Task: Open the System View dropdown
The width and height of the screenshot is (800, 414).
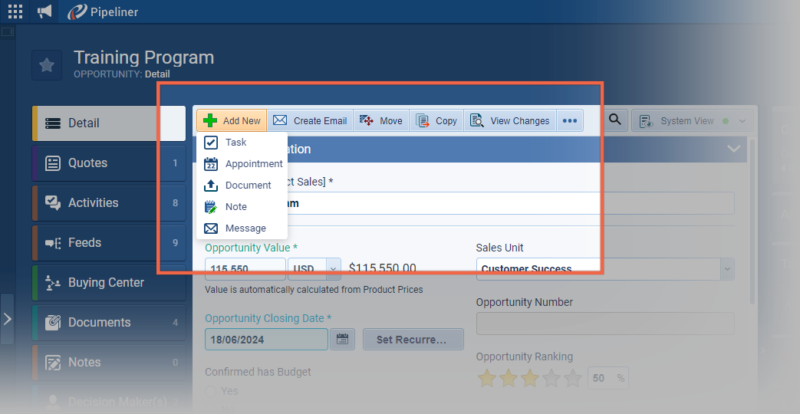Action: click(692, 121)
